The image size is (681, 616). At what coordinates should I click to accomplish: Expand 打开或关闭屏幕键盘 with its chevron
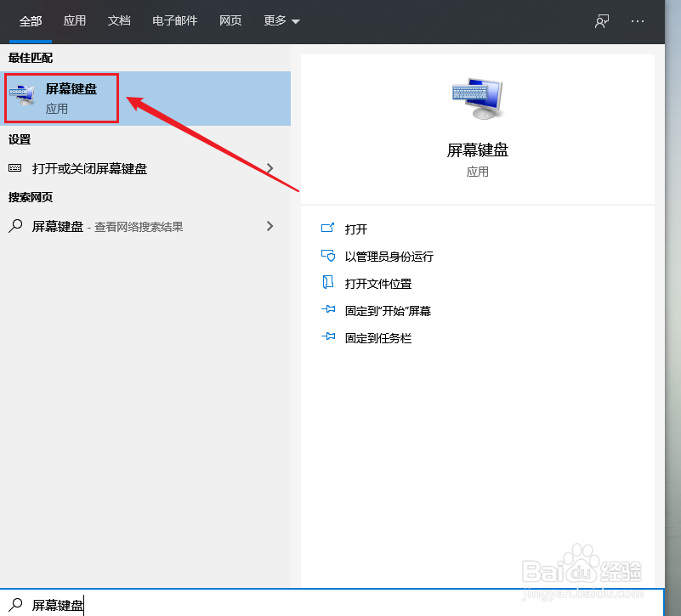(x=270, y=168)
